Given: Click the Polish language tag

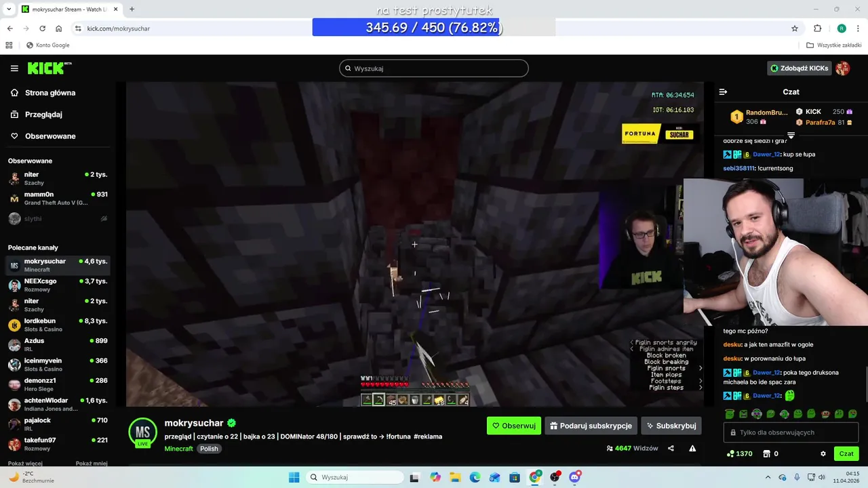Looking at the screenshot, I should click(209, 449).
